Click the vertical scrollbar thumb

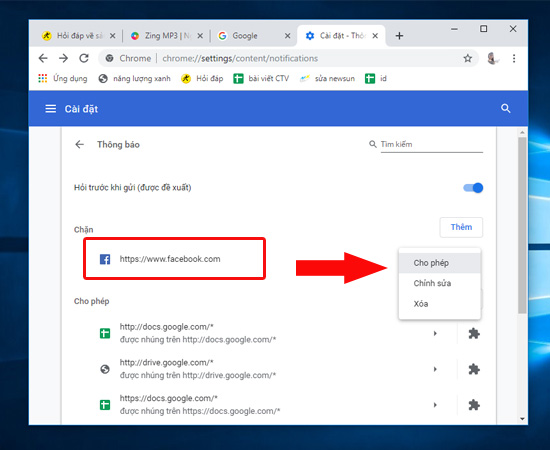[522, 225]
